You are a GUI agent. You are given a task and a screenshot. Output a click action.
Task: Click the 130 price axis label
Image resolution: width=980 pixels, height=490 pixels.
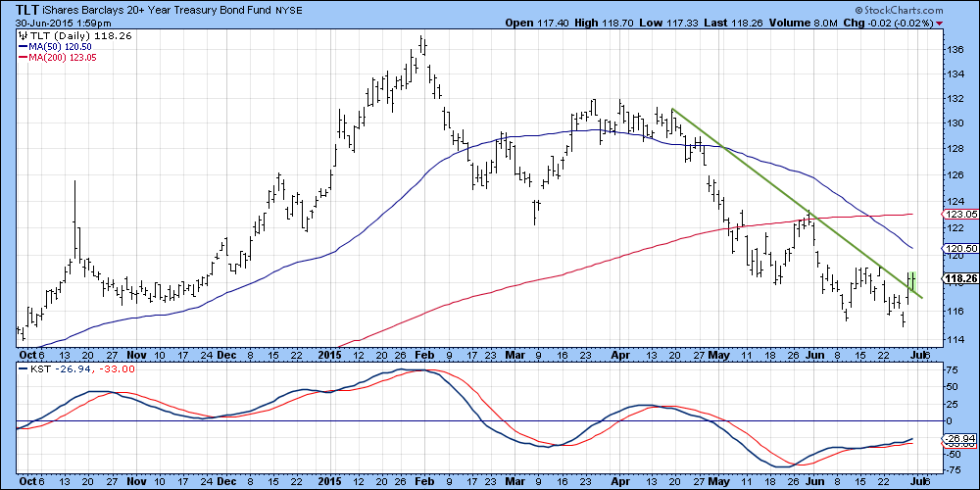pyautogui.click(x=955, y=123)
